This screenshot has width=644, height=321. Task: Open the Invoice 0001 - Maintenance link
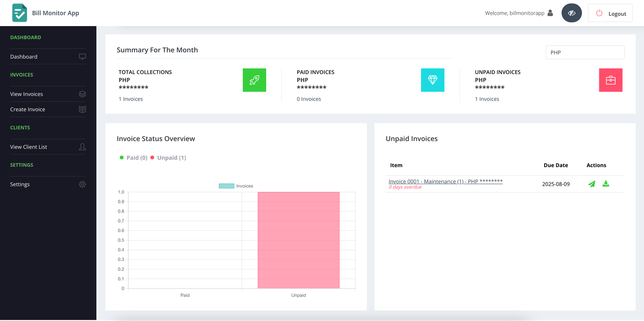(x=445, y=182)
